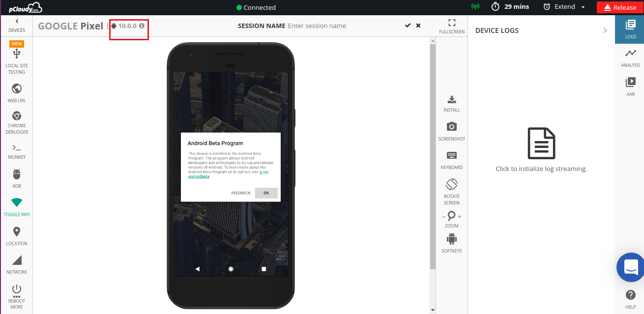
Task: Toggle device WiFi
Action: coord(17,207)
